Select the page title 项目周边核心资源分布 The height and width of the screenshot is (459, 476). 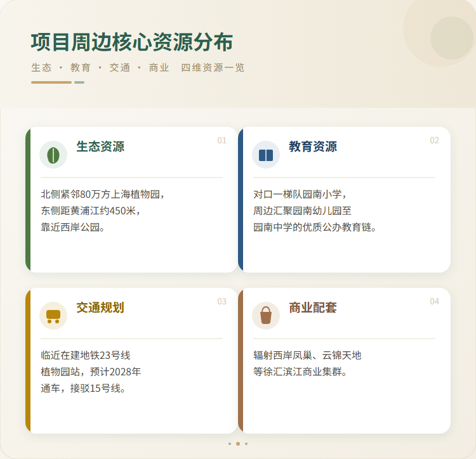point(132,42)
